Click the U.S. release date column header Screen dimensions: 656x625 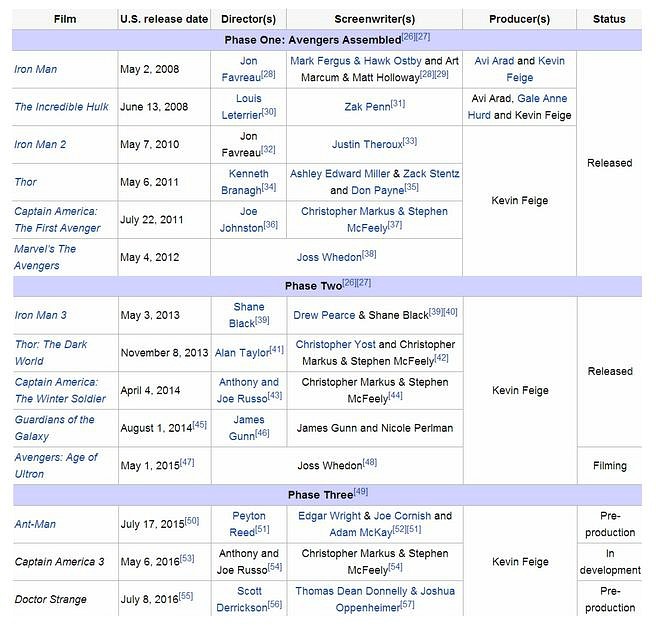(x=164, y=19)
